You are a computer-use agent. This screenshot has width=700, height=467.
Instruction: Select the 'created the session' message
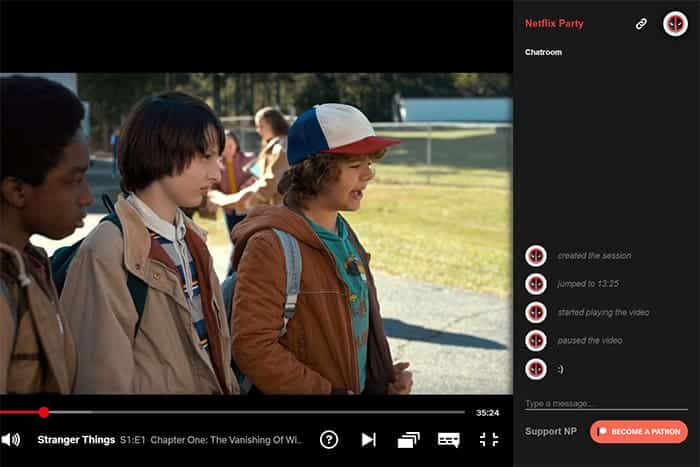594,256
